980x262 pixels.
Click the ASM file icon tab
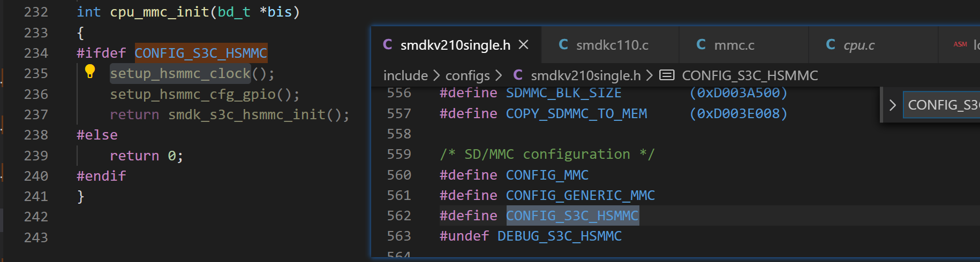click(x=960, y=44)
